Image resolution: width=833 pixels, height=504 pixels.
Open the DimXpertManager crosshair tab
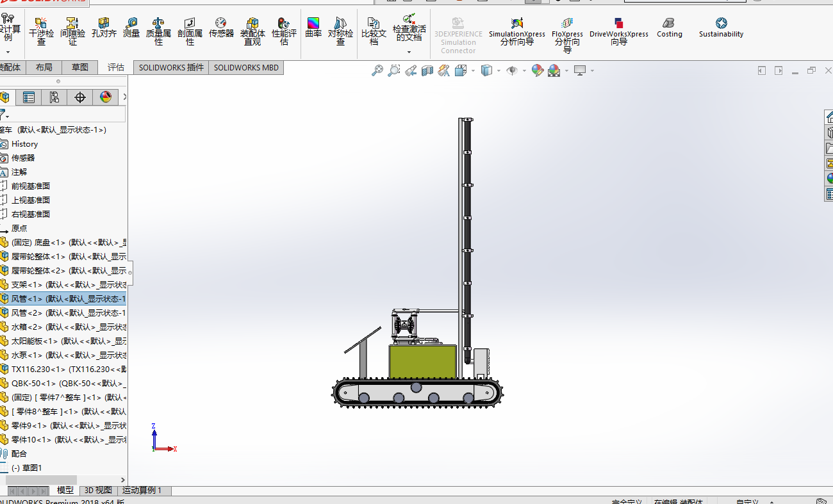[80, 97]
